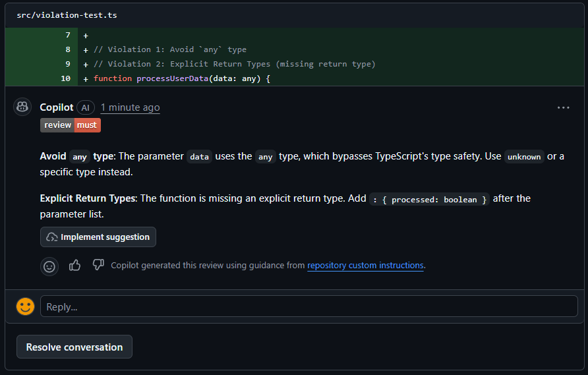
Task: Click the 'review' label badge
Action: click(57, 125)
